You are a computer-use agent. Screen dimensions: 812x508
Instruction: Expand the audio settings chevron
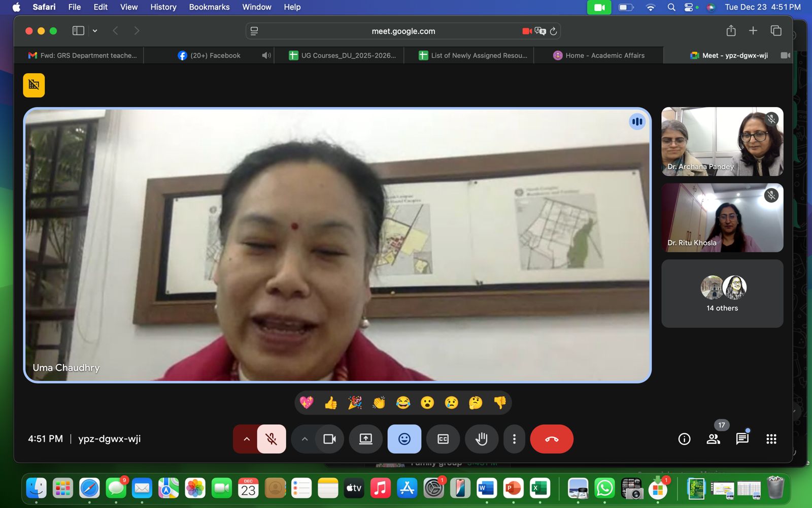click(x=246, y=439)
